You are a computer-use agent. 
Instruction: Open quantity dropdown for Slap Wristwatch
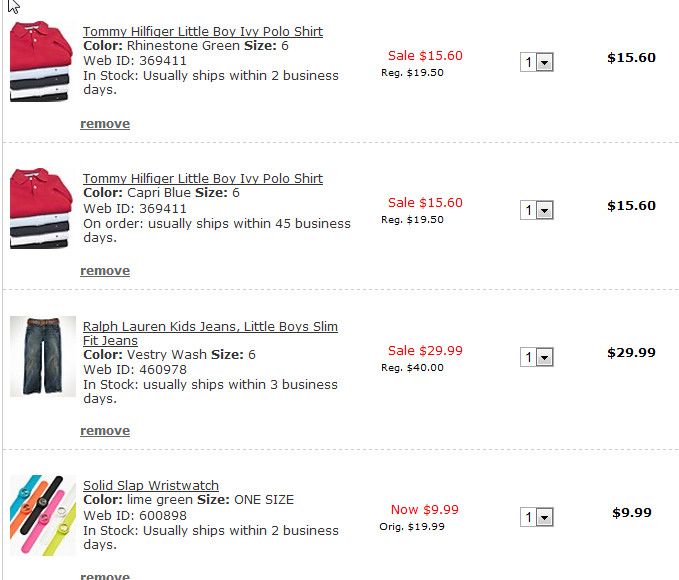pos(537,517)
